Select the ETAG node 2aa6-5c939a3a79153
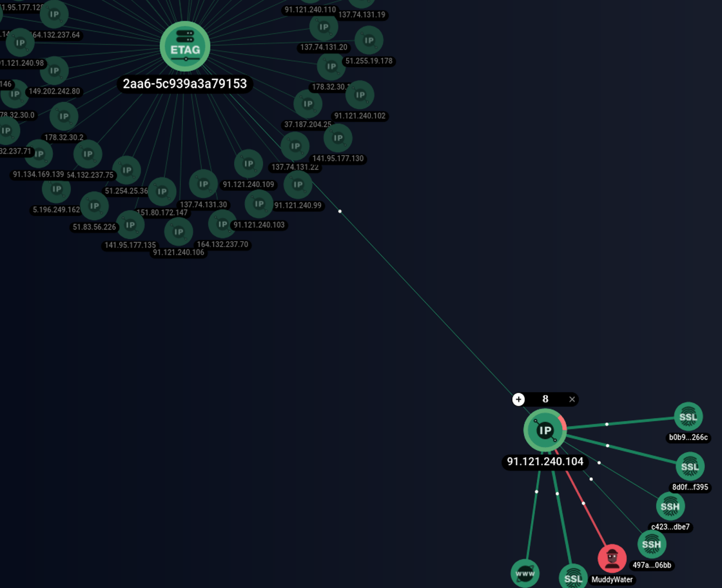Viewport: 722px width, 588px height. tap(185, 46)
